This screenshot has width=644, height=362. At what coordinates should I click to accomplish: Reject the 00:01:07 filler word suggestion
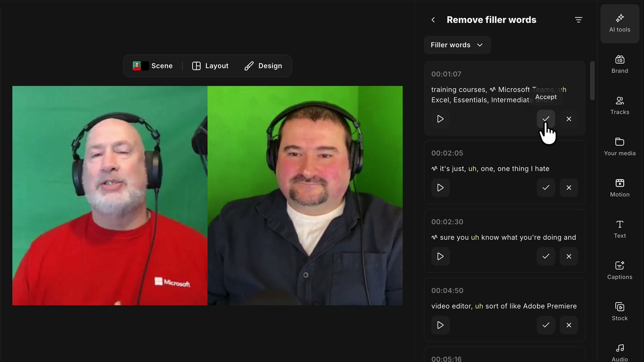569,119
